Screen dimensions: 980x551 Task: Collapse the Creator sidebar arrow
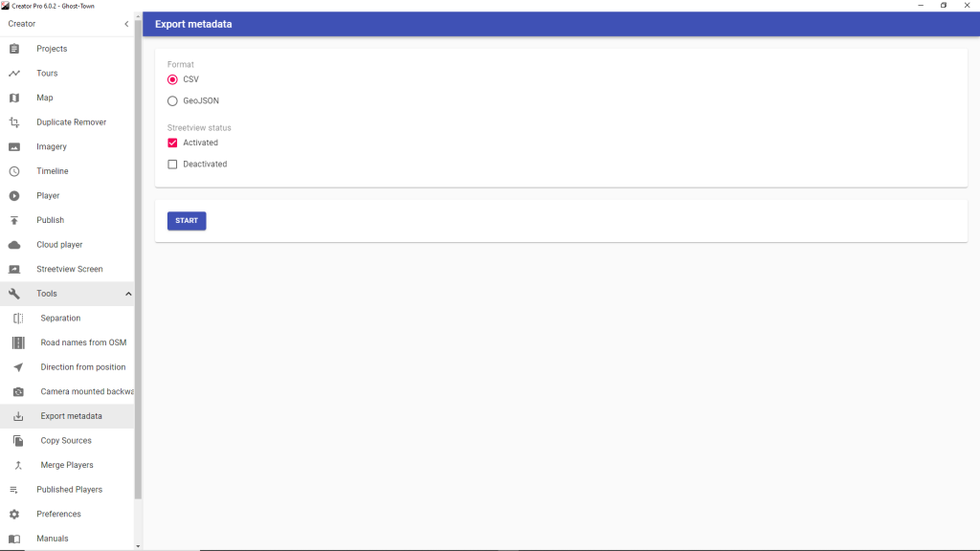(x=126, y=24)
